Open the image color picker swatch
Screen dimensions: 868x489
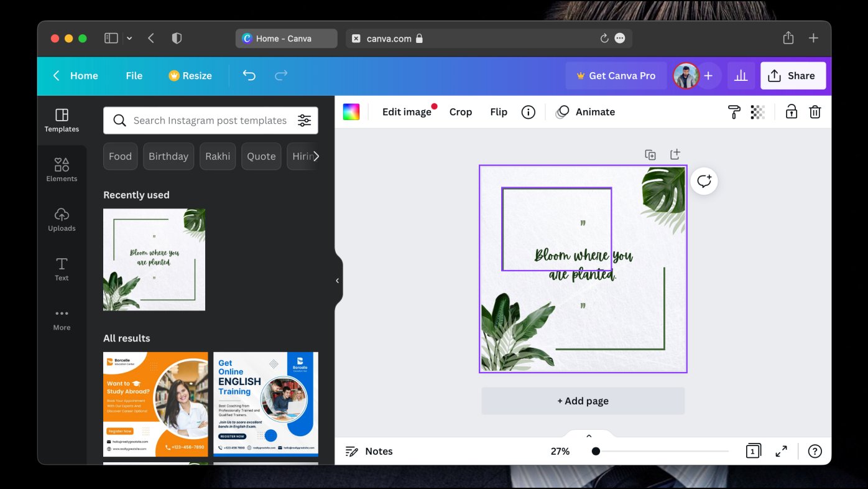click(x=351, y=112)
